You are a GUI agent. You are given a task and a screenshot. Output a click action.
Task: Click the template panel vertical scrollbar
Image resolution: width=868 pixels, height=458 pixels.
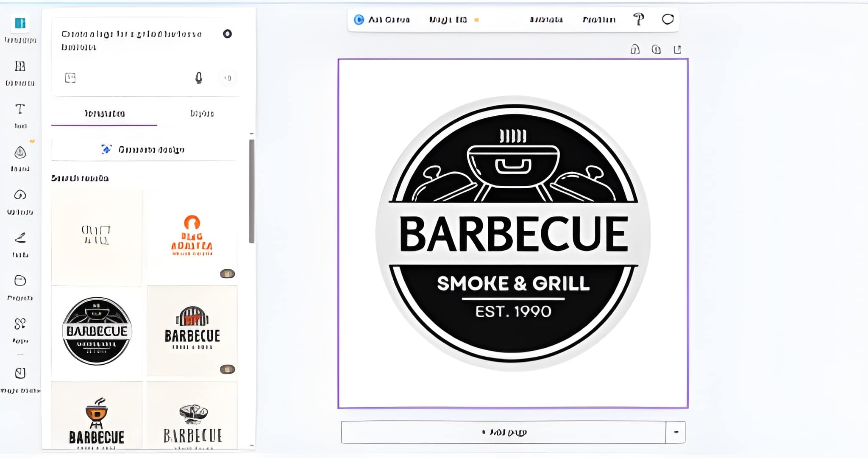[251, 191]
